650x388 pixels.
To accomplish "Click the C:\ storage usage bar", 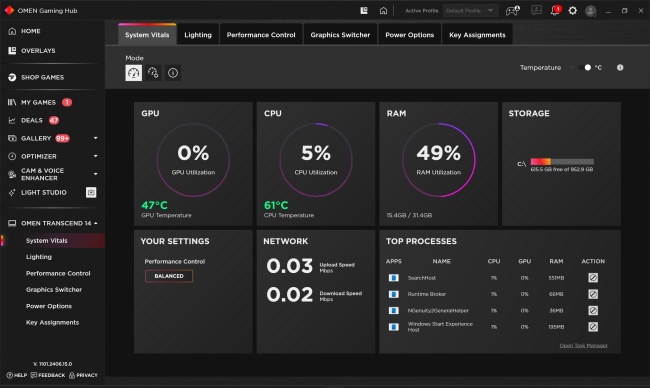I will [562, 162].
